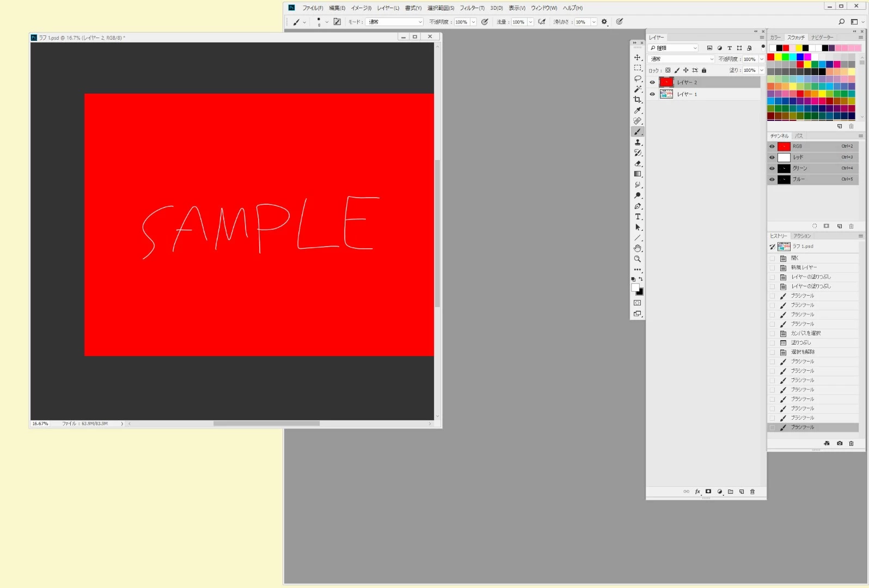Select the カンバスを選択 history state

coord(813,333)
